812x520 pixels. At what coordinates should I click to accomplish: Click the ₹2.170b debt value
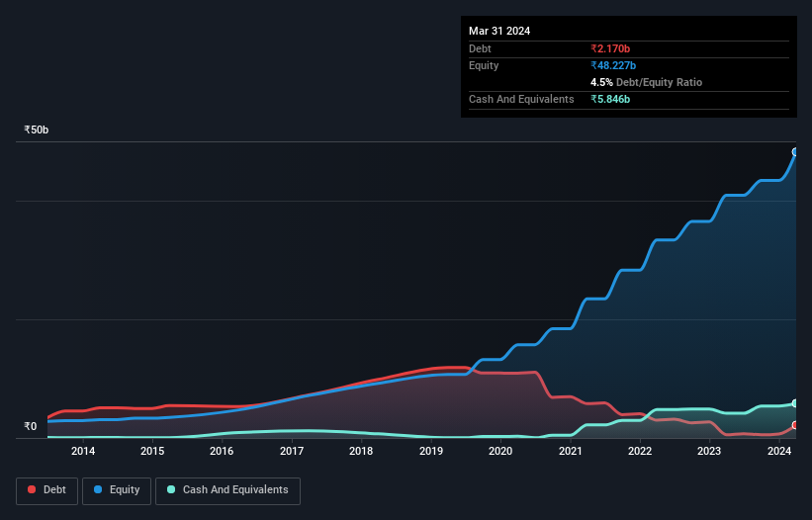[610, 48]
